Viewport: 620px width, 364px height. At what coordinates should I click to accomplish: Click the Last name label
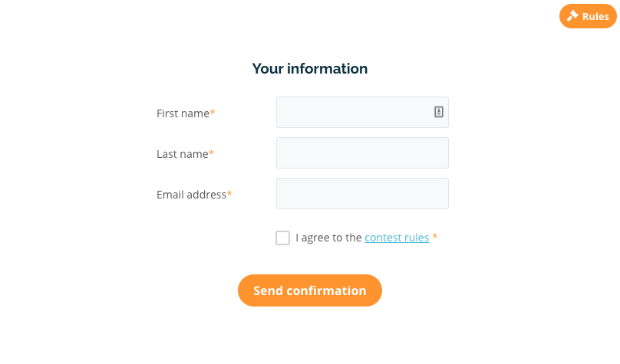pos(183,154)
